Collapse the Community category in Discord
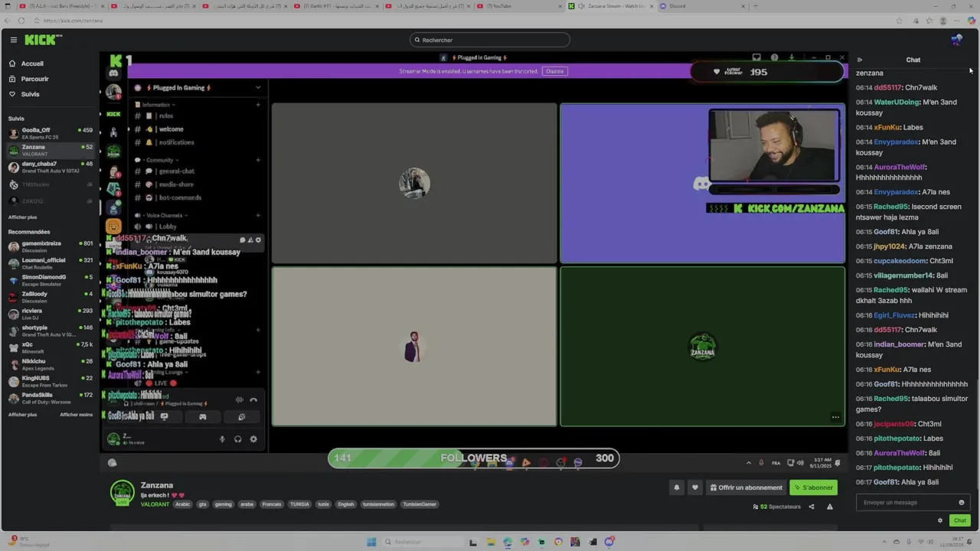 [159, 160]
